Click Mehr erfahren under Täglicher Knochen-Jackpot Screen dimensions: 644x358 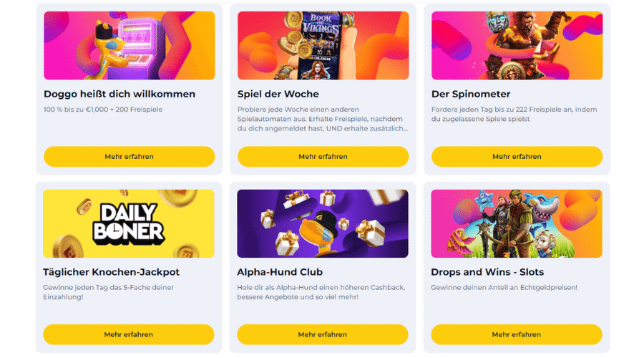click(129, 334)
